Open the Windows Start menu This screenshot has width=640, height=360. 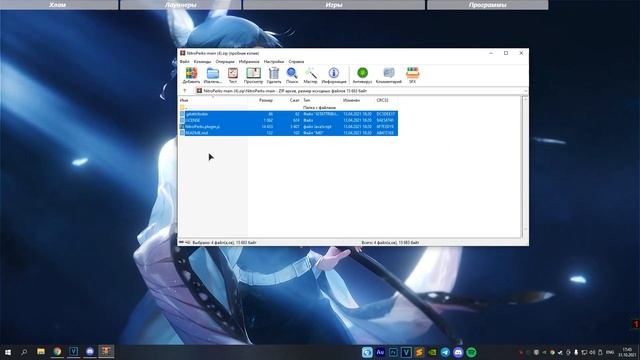(x=8, y=352)
